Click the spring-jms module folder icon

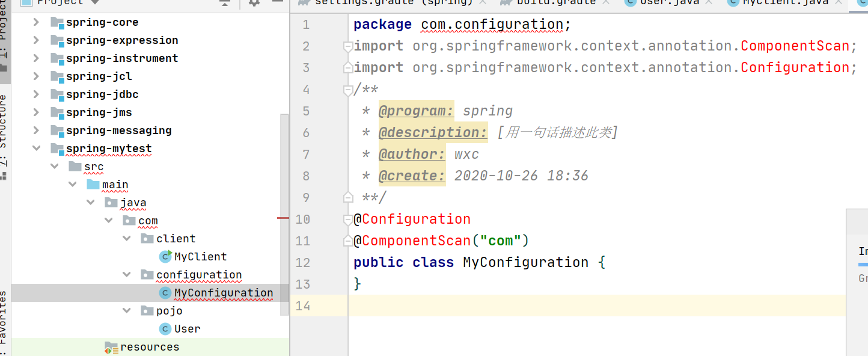click(57, 113)
